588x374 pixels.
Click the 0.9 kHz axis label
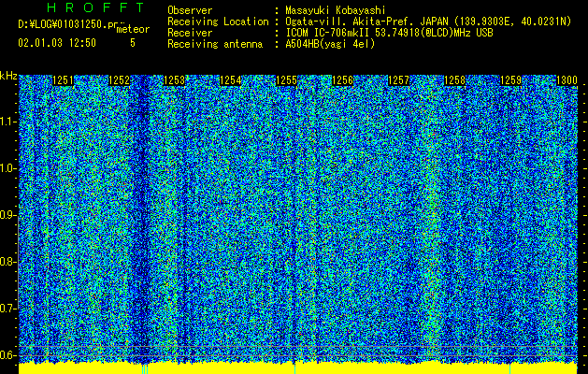7,215
